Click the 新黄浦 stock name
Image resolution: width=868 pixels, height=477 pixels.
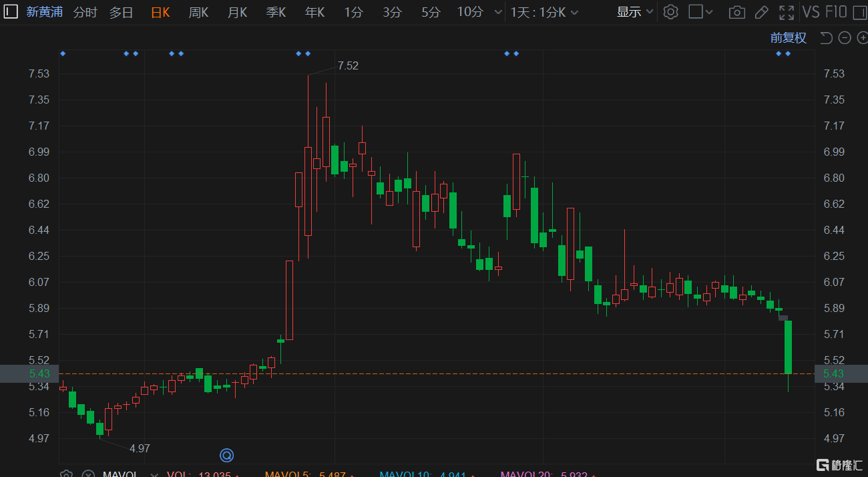[45, 12]
